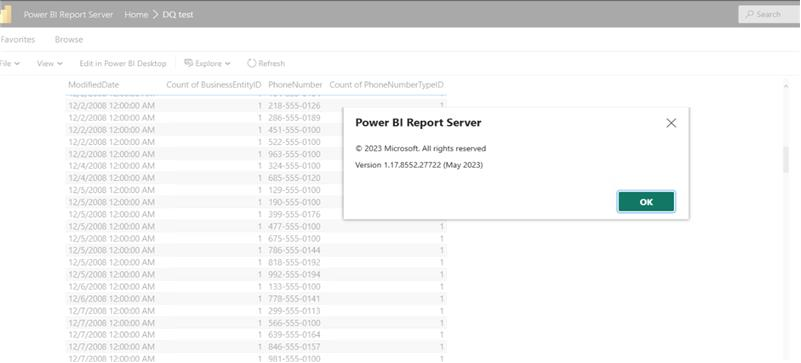Select phone number 399-555-0176
This screenshot has width=801, height=363.
pyautogui.click(x=294, y=214)
